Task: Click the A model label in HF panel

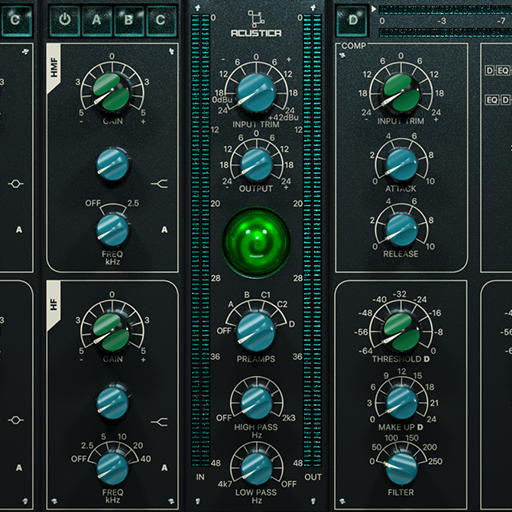Action: (x=164, y=468)
